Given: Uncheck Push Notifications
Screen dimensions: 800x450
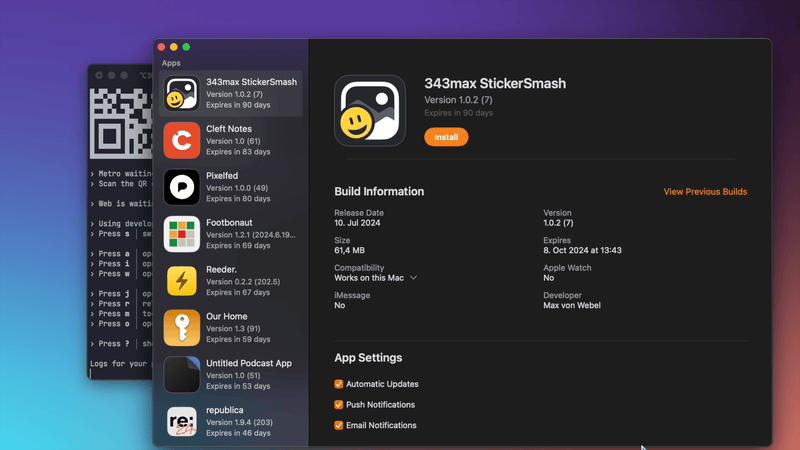Looking at the screenshot, I should pyautogui.click(x=339, y=405).
